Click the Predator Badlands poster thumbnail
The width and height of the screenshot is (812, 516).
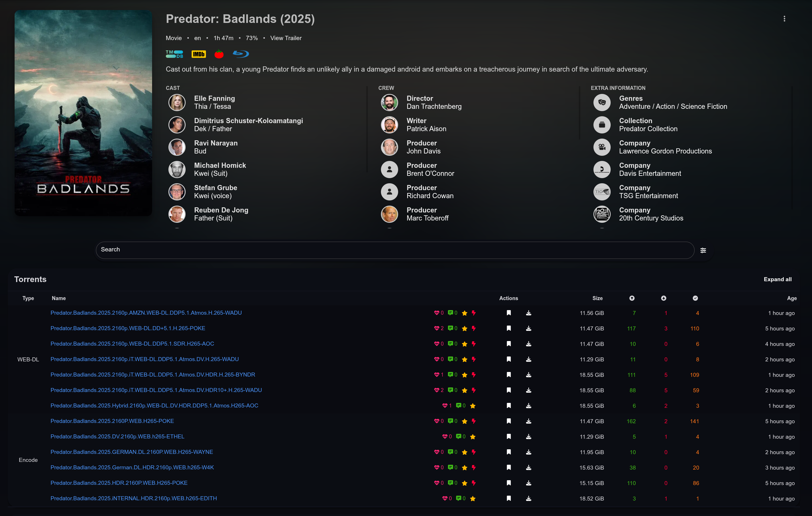point(83,113)
